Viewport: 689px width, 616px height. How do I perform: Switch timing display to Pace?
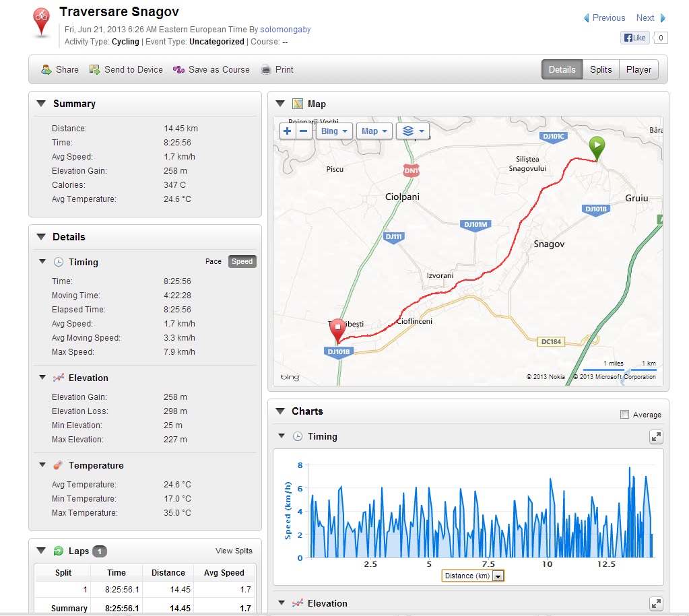[x=213, y=262]
